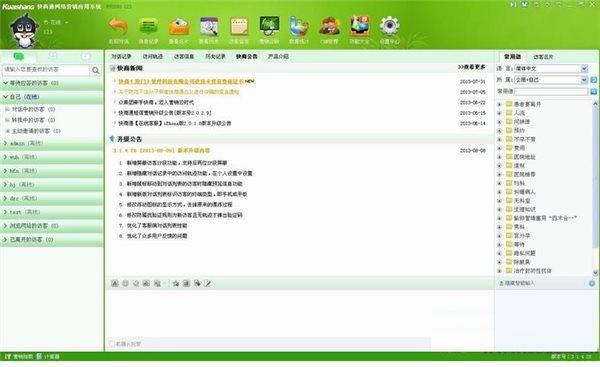Click the star icon in editor toolbar
Screen dimensions: 600x367
click(176, 284)
